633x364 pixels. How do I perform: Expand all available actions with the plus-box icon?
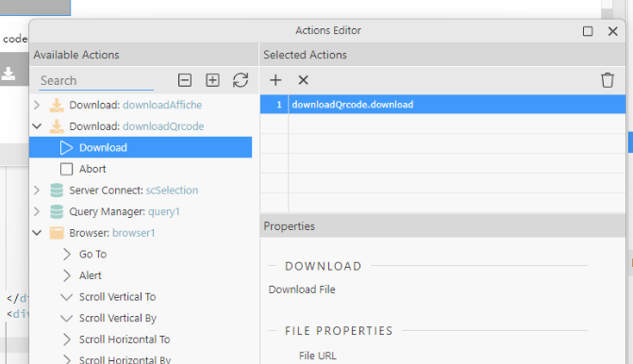tap(212, 80)
